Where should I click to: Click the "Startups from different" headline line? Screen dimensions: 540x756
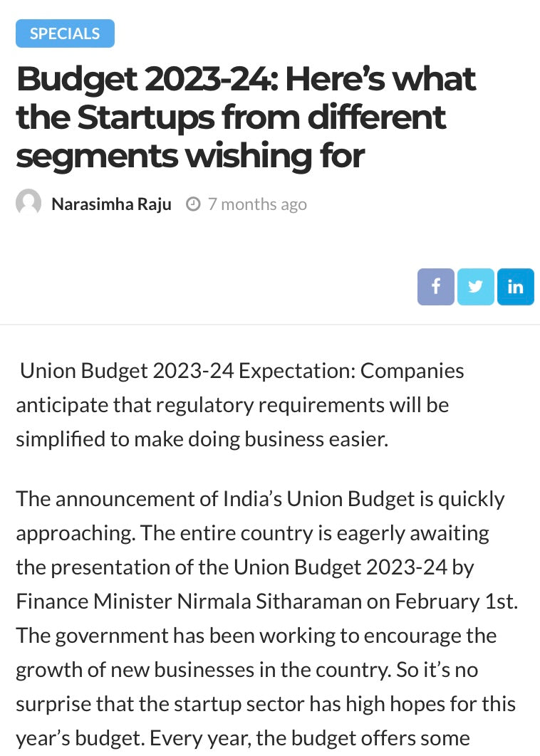point(231,117)
